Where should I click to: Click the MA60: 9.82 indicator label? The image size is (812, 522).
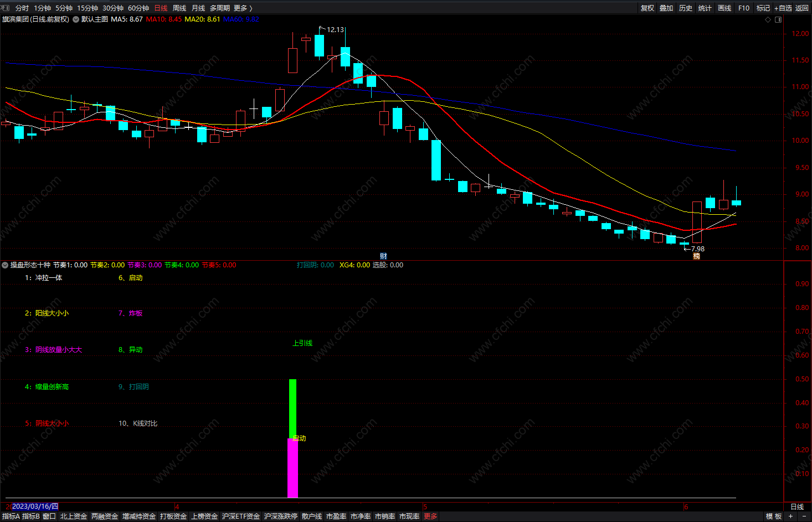(x=241, y=19)
